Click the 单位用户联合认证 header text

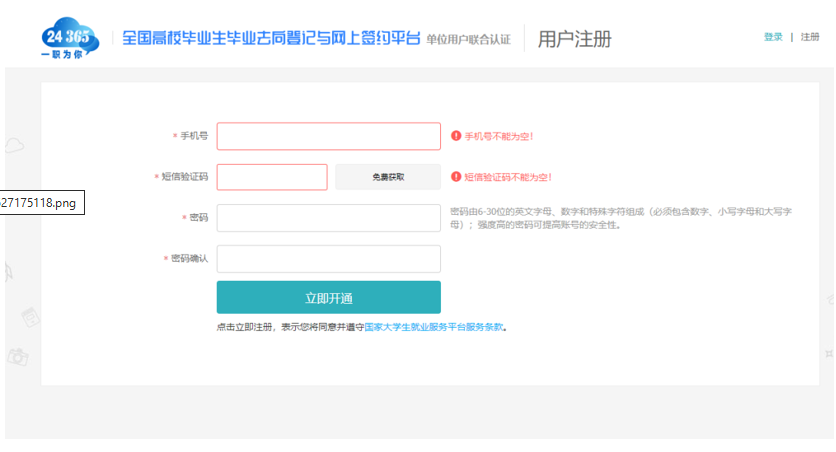(x=468, y=40)
